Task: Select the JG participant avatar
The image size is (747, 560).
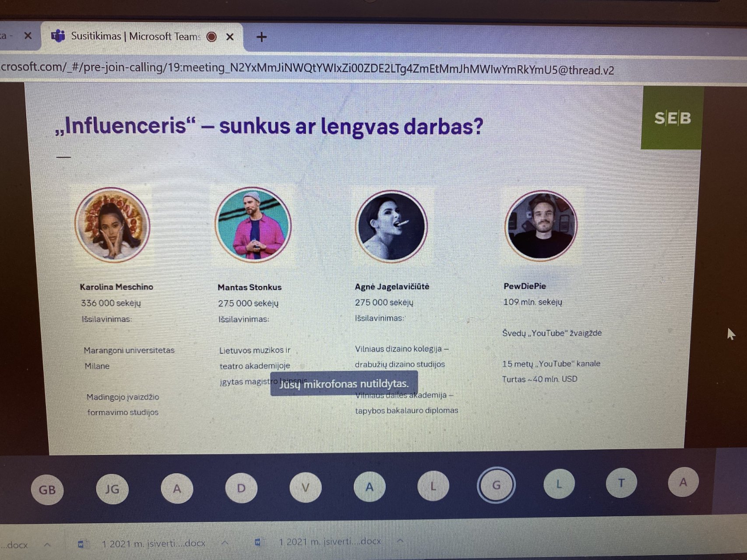Action: pos(112,489)
